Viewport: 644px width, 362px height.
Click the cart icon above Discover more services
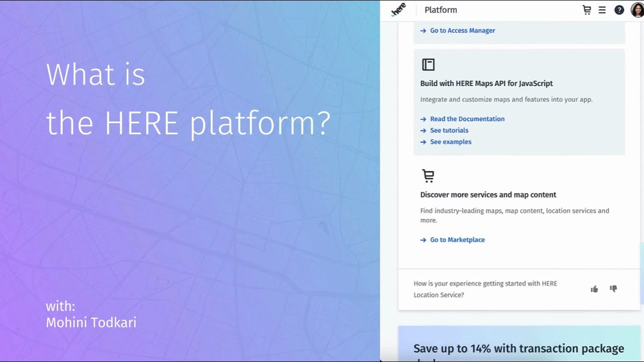pyautogui.click(x=428, y=176)
